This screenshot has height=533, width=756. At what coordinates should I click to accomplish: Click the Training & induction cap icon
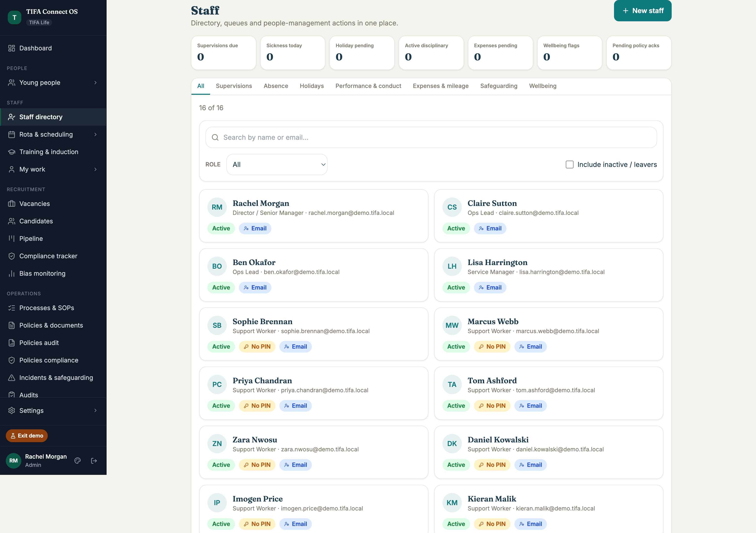pos(12,152)
